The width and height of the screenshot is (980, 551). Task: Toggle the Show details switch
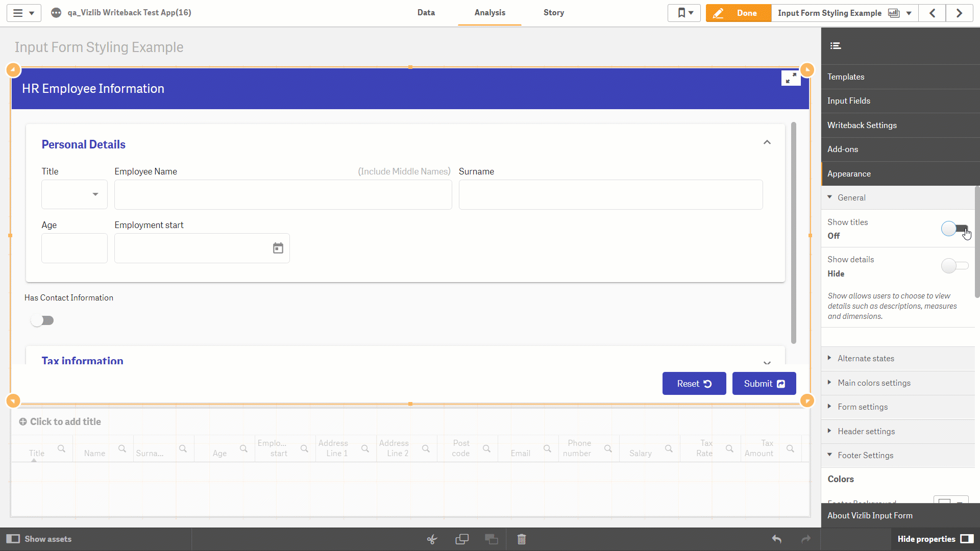coord(954,265)
